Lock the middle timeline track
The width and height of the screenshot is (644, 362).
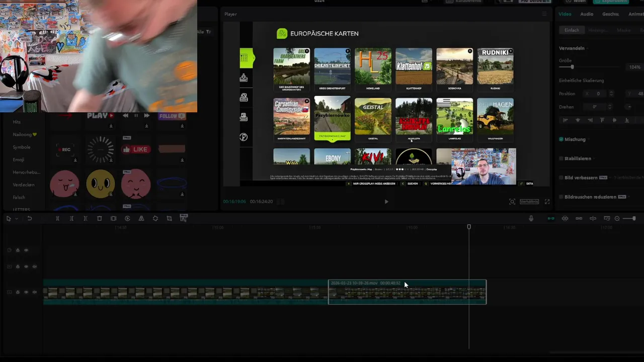coord(18,266)
